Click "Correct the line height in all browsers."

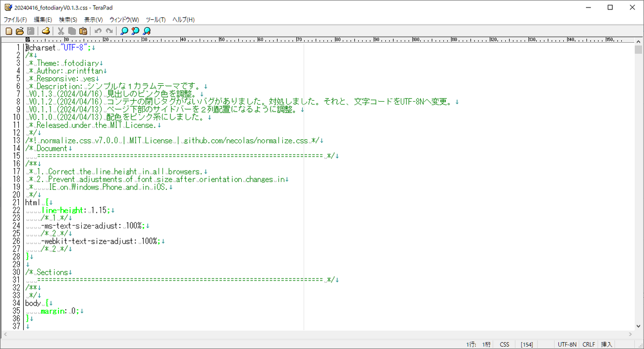125,172
